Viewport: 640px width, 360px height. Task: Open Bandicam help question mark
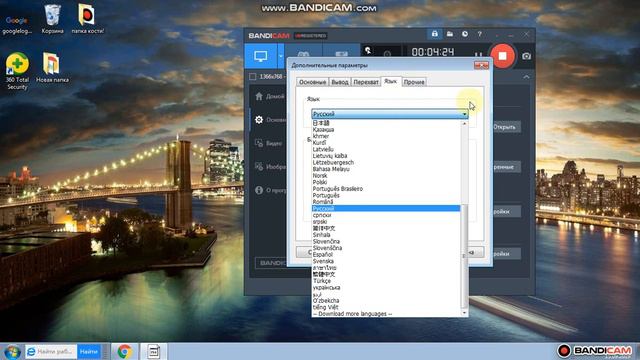tap(480, 34)
